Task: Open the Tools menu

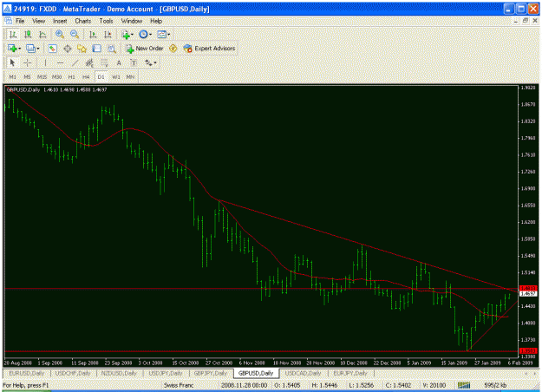Action: pos(106,21)
